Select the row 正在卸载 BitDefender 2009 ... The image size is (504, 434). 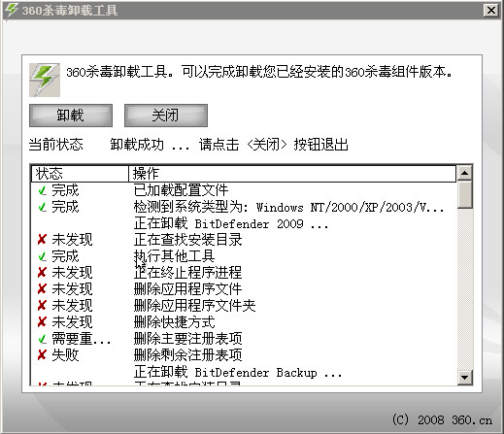[244, 223]
